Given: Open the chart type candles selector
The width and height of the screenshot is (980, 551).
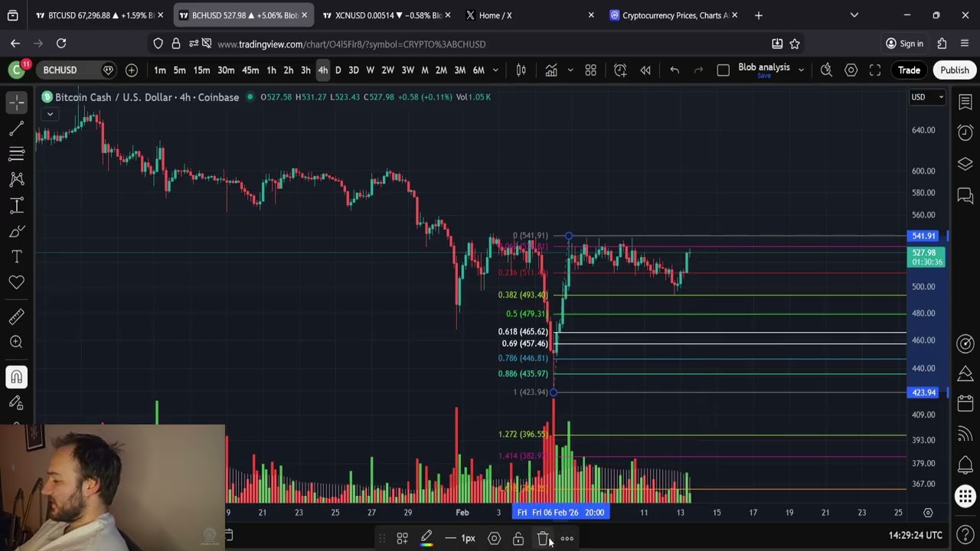Looking at the screenshot, I should point(521,70).
